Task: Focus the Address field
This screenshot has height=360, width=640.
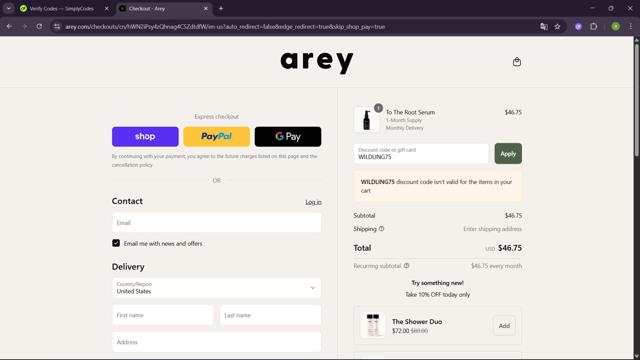Action: (216, 342)
